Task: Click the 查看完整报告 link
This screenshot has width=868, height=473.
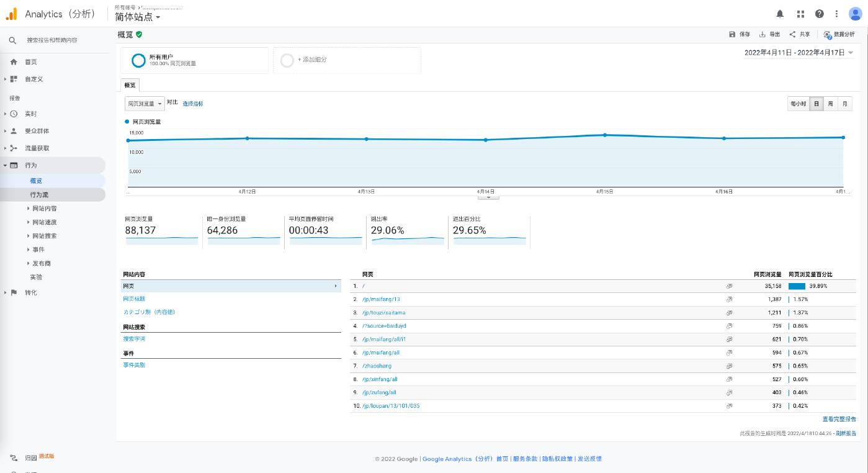Action: click(839, 420)
